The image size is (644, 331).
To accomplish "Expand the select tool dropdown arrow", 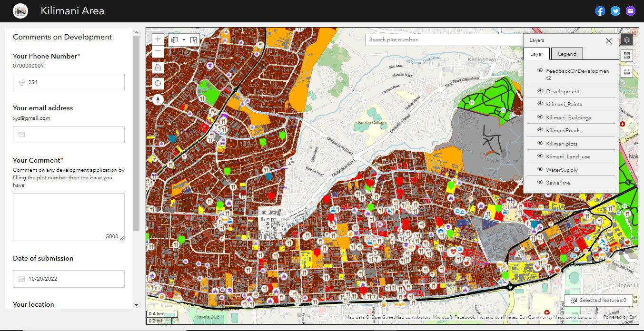I will (184, 40).
